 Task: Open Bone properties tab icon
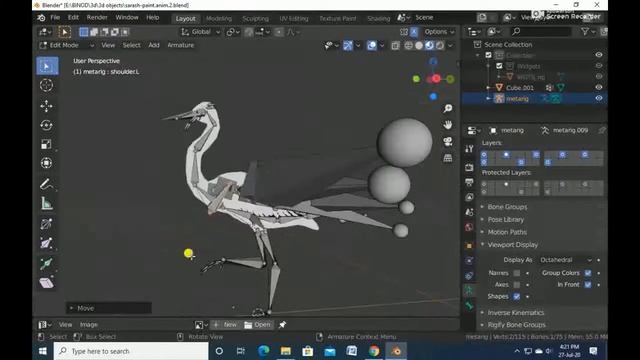tap(469, 306)
